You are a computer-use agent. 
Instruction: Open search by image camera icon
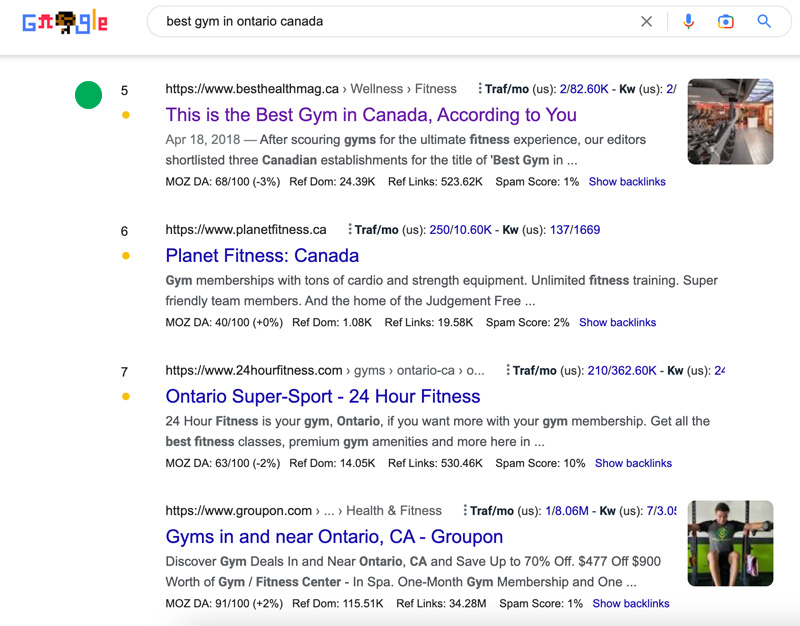point(726,21)
